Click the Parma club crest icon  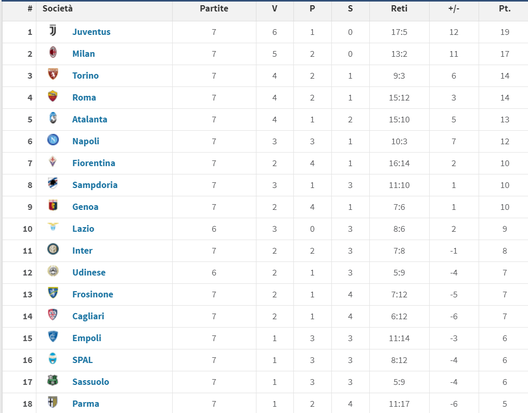pyautogui.click(x=53, y=402)
